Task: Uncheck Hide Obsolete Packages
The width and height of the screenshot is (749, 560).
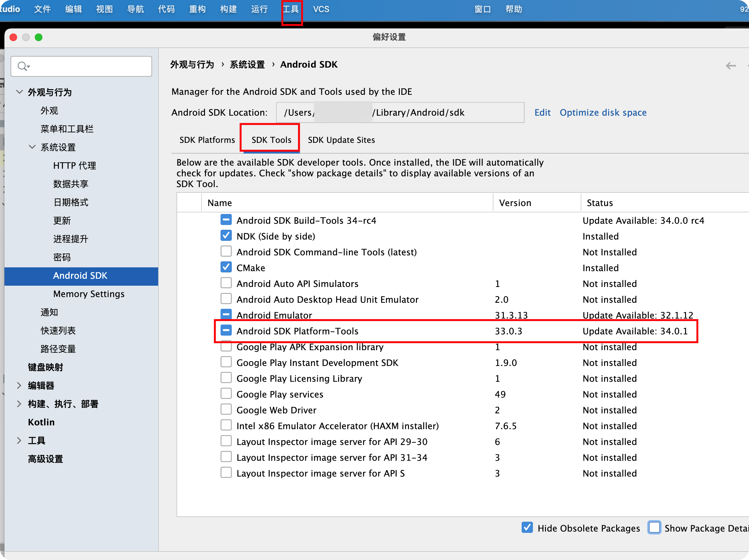Action: point(527,527)
